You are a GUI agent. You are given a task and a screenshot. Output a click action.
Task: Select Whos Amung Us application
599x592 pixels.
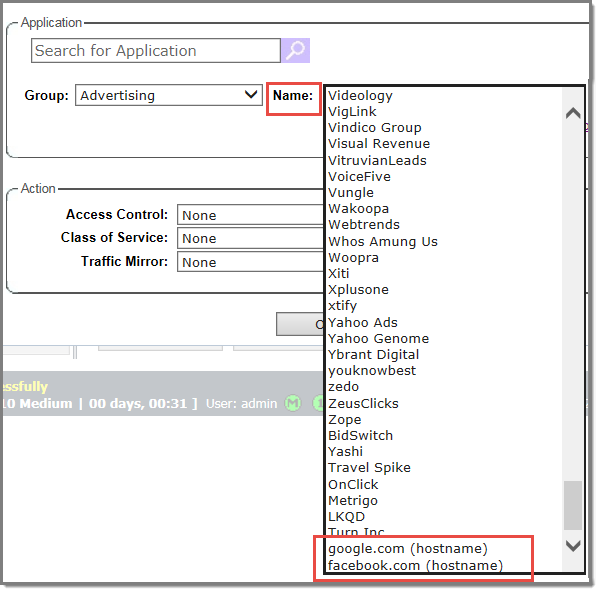click(383, 241)
